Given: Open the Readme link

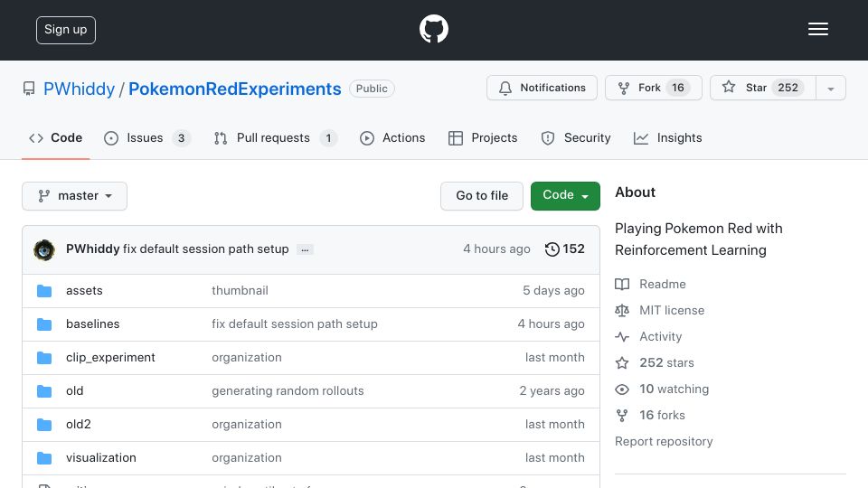Looking at the screenshot, I should [662, 284].
